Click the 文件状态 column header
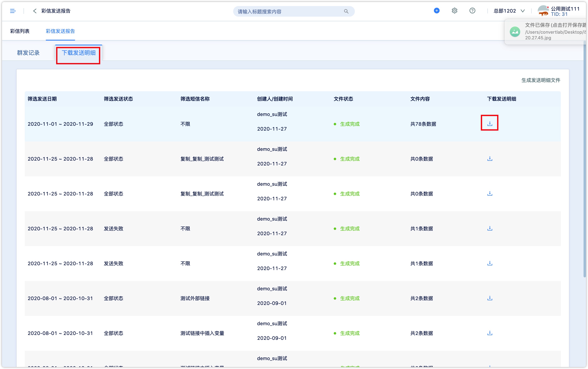 coord(343,99)
